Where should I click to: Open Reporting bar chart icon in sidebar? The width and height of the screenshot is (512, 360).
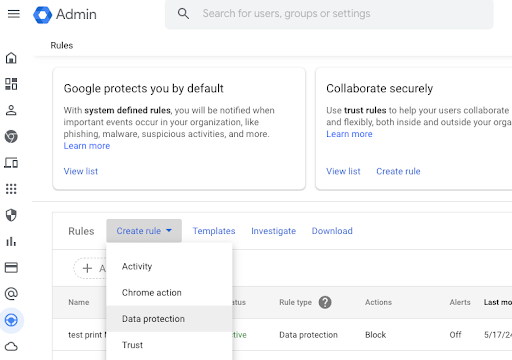pyautogui.click(x=11, y=241)
